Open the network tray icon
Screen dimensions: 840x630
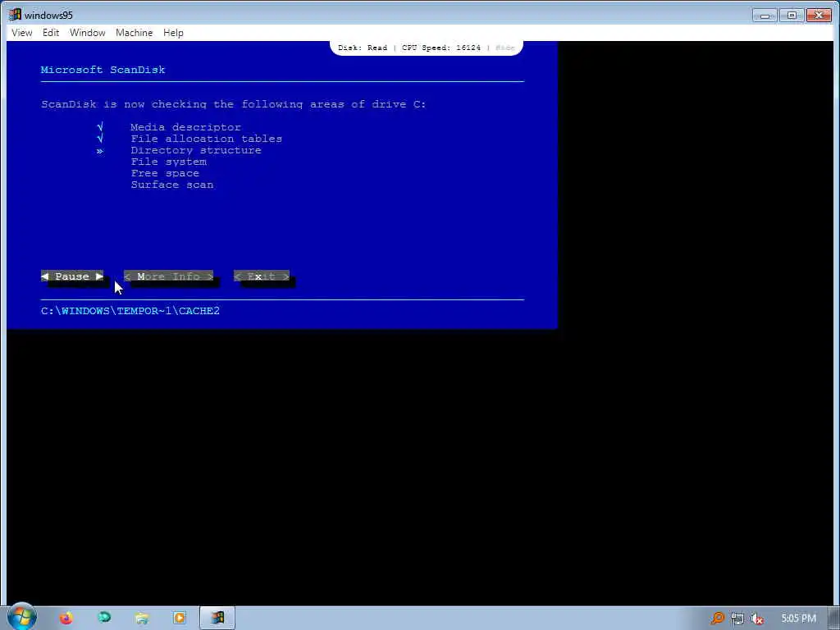(737, 619)
